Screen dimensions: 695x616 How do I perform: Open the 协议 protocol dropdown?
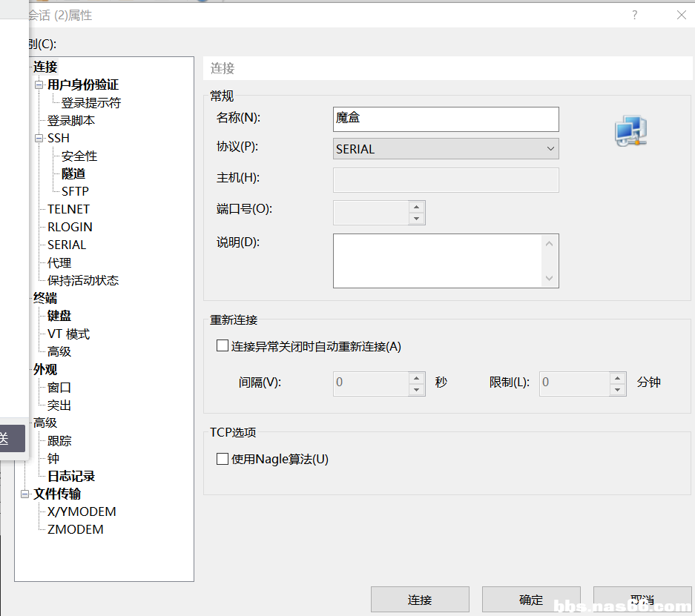pyautogui.click(x=446, y=149)
